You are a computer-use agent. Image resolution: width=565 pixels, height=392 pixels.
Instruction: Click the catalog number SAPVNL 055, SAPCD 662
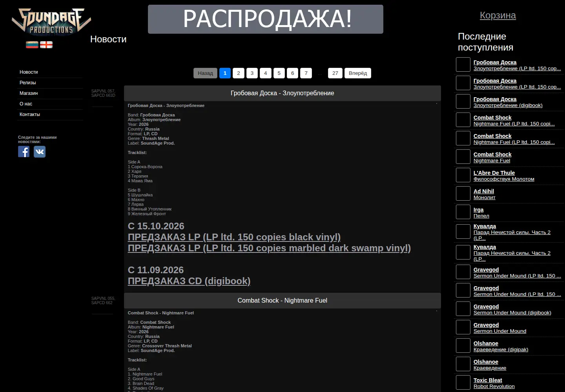(x=103, y=301)
